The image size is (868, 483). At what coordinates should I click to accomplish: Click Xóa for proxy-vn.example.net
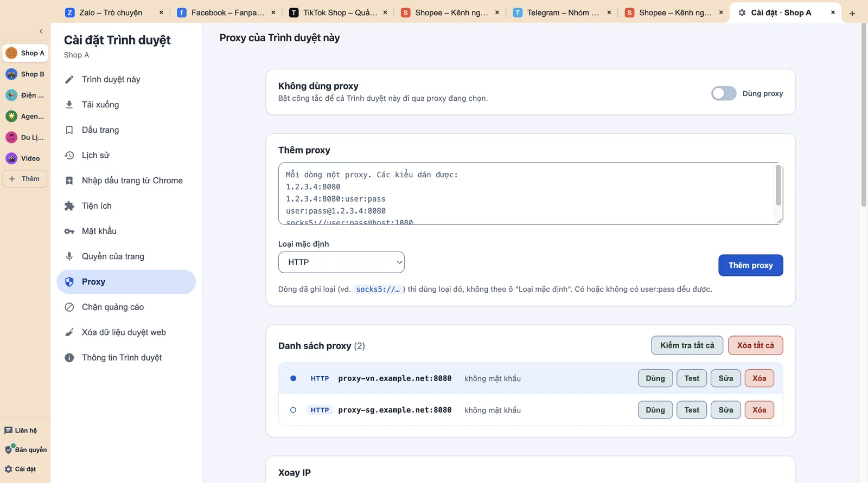[759, 378]
